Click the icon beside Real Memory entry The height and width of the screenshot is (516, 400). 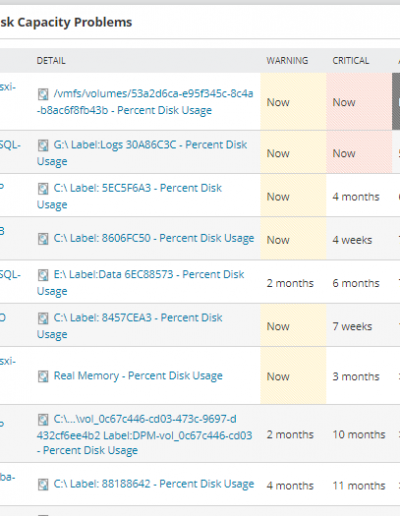(43, 376)
